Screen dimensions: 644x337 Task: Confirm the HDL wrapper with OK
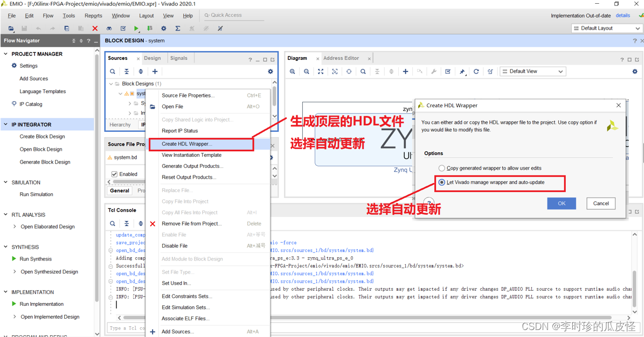562,203
